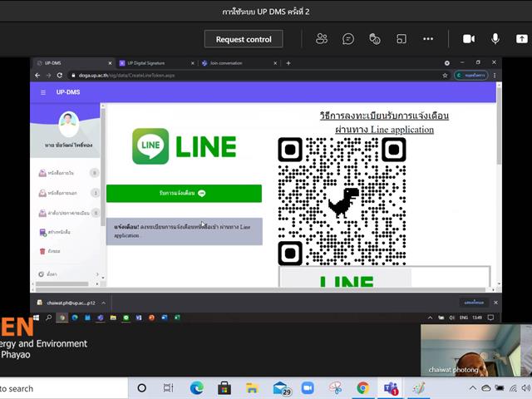Click the Cortana circle on taskbar
Image resolution: width=532 pixels, height=399 pixels.
pyautogui.click(x=142, y=388)
